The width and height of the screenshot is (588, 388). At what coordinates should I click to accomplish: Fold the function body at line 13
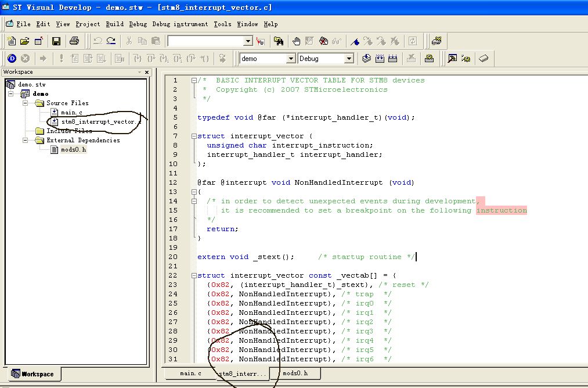(x=194, y=192)
